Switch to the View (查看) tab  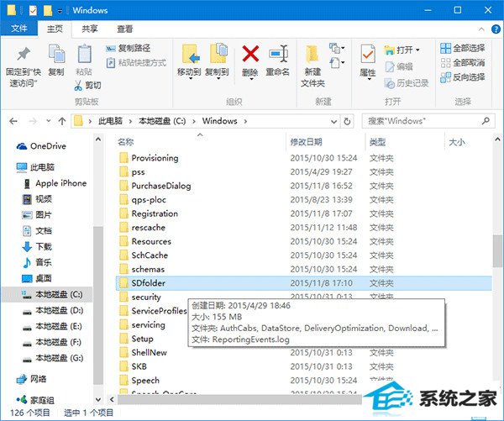pos(124,29)
